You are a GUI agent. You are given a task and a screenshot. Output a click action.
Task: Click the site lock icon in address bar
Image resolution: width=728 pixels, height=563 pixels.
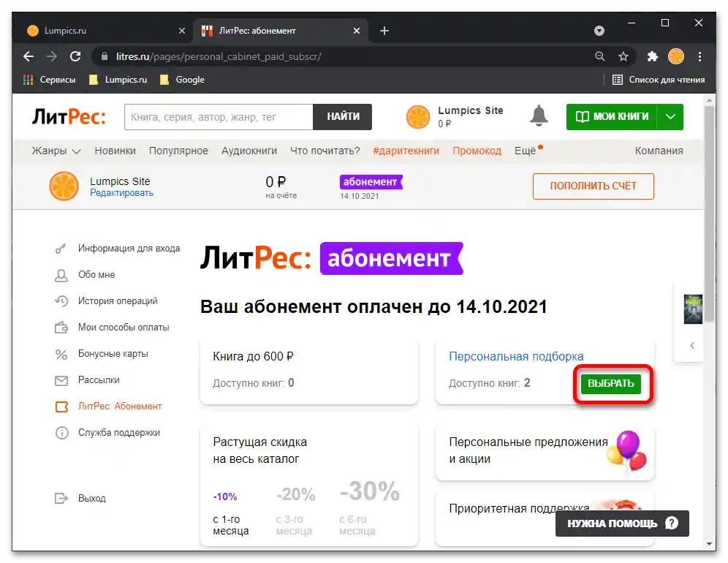coord(105,57)
